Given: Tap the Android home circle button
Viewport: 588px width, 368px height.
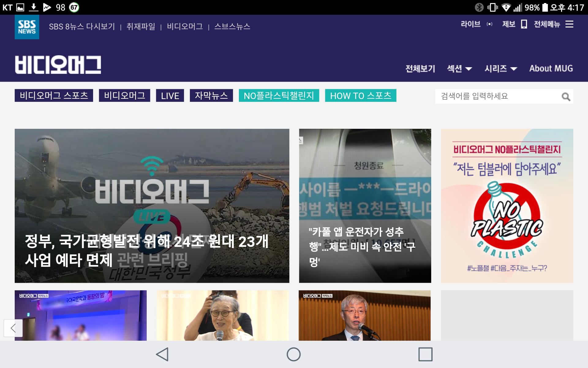Looking at the screenshot, I should pyautogui.click(x=293, y=354).
